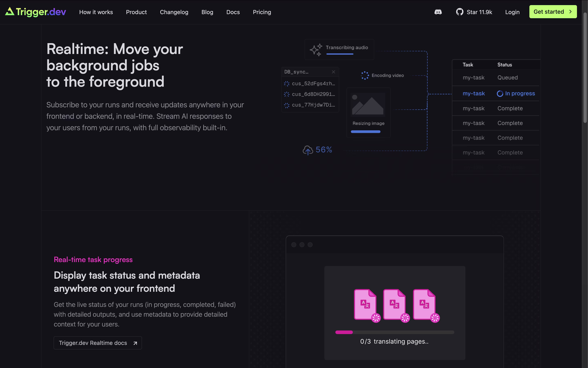Open How it works menu item

96,12
